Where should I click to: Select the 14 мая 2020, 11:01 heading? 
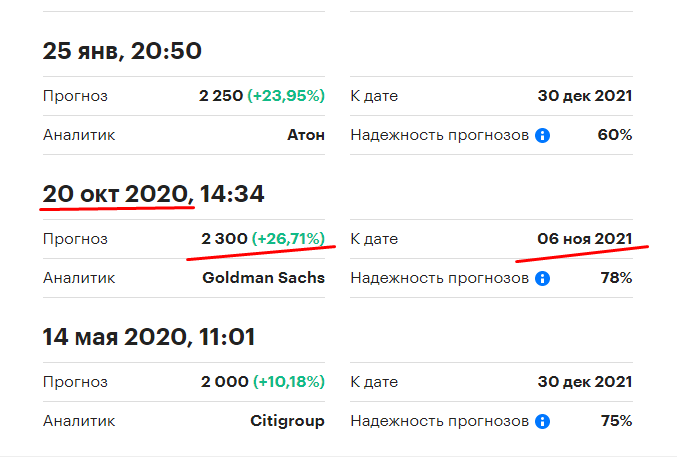pyautogui.click(x=149, y=337)
